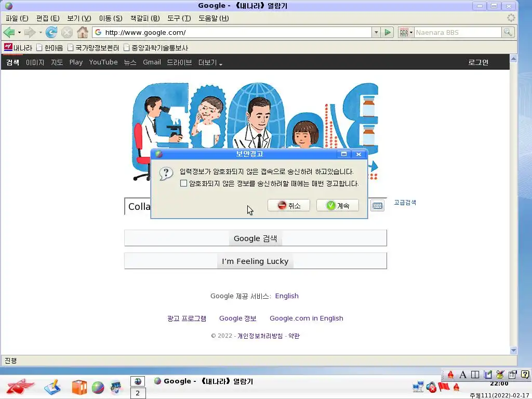Screen dimensions: 532x399
Task: Open the 편집 (E) menu
Action: pos(48,18)
